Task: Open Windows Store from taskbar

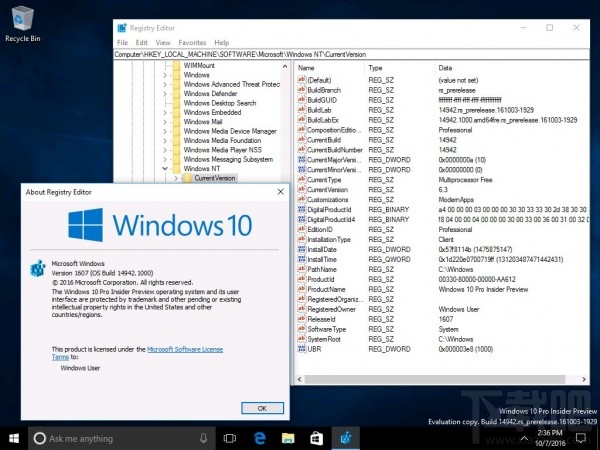Action: point(316,438)
